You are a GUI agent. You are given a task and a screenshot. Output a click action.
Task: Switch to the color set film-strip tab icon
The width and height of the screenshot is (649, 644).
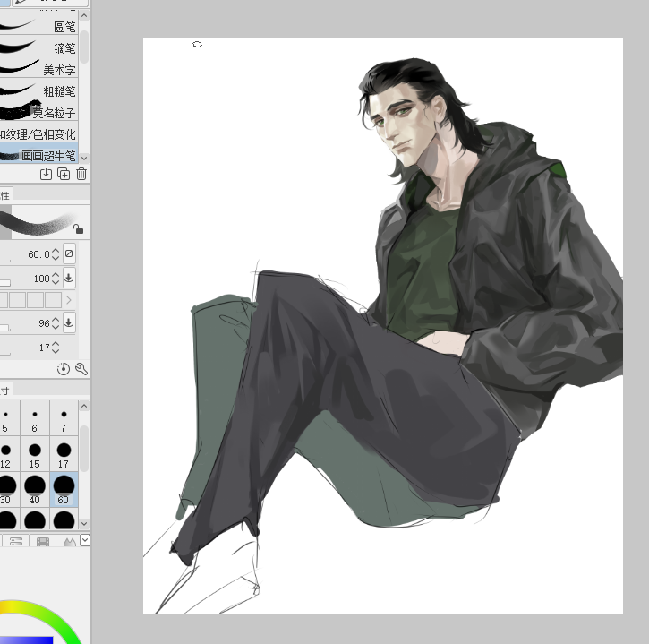43,541
